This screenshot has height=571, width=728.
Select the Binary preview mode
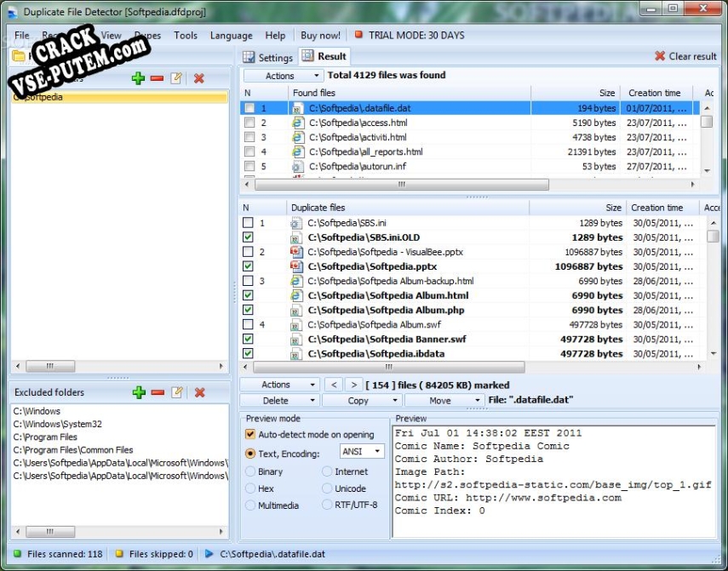250,471
